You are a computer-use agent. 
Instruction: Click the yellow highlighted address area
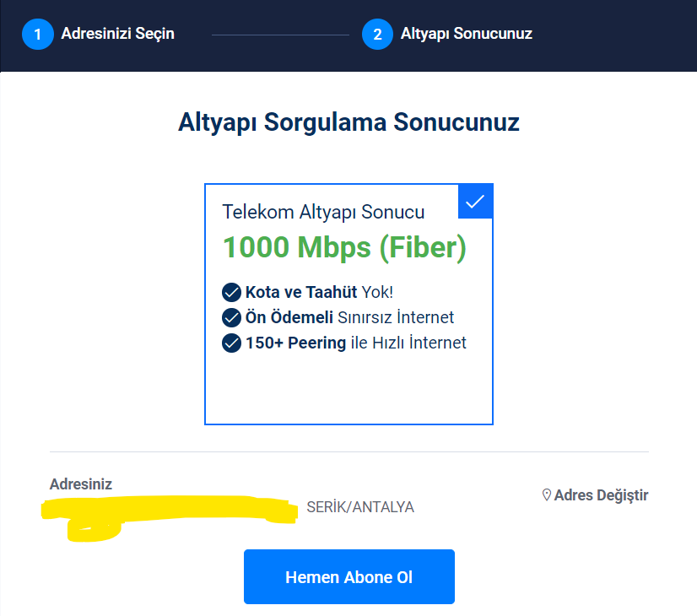tap(169, 511)
